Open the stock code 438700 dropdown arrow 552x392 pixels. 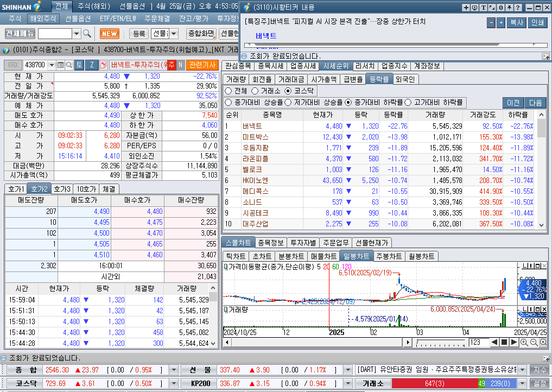point(52,65)
